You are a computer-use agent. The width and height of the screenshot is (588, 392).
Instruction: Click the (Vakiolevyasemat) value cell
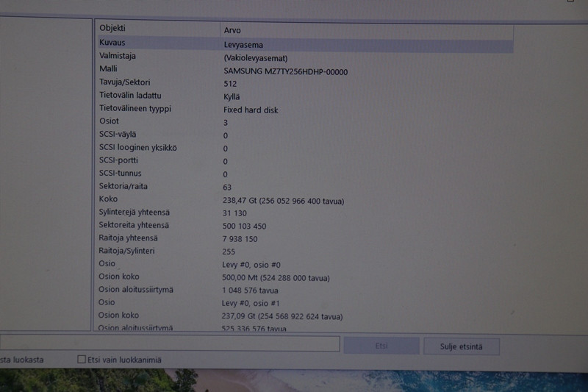click(x=256, y=58)
